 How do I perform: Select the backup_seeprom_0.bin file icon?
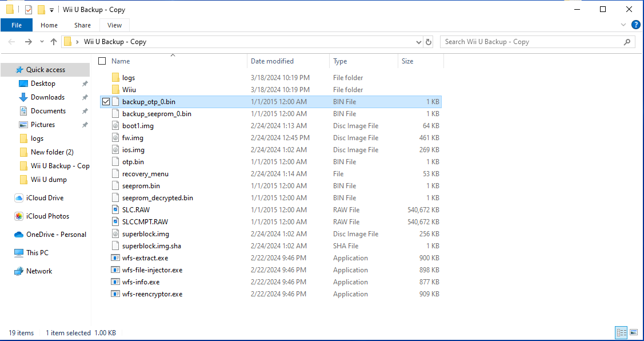[115, 113]
